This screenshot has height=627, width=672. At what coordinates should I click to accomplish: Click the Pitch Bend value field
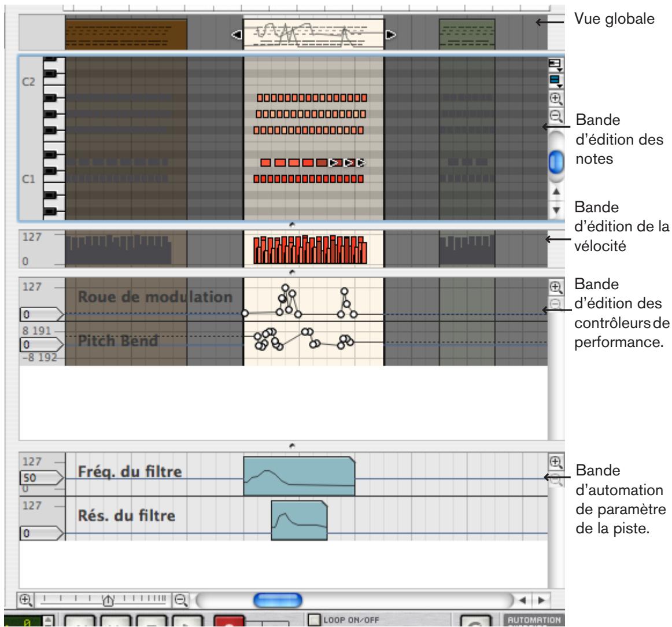coord(41,344)
